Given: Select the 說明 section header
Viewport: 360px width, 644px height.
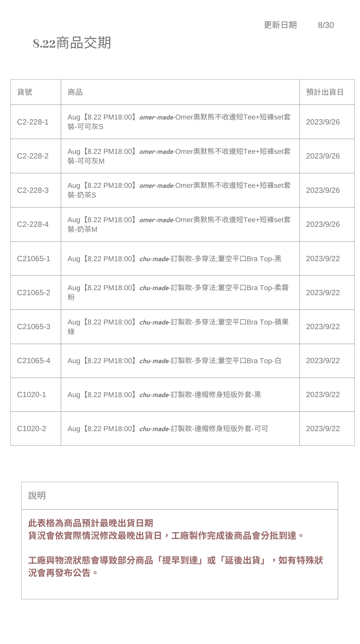Looking at the screenshot, I should [x=37, y=496].
